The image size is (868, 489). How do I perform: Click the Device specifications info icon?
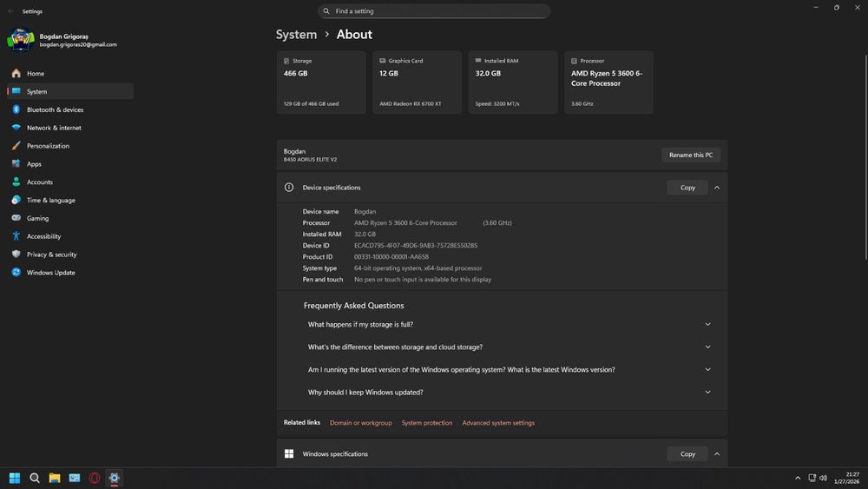click(289, 188)
